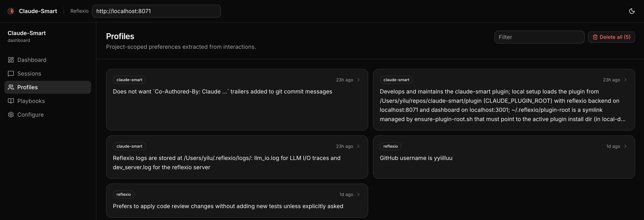This screenshot has height=220, width=644.
Task: Click claude-smart tag on Co-Authored-By card
Action: tap(129, 80)
